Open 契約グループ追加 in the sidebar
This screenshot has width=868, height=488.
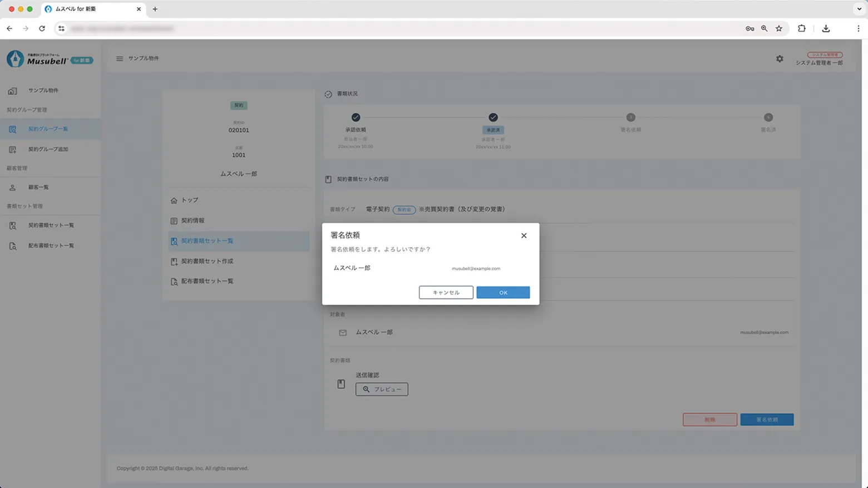(48, 150)
